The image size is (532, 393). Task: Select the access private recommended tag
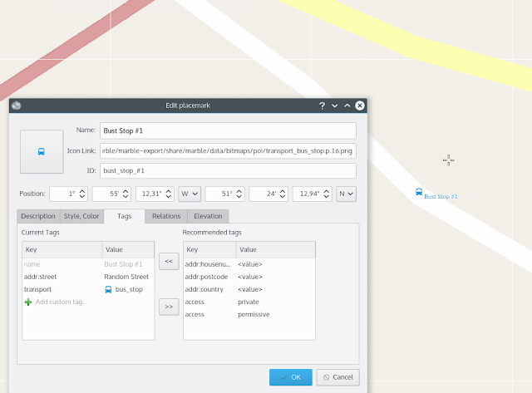[249, 302]
